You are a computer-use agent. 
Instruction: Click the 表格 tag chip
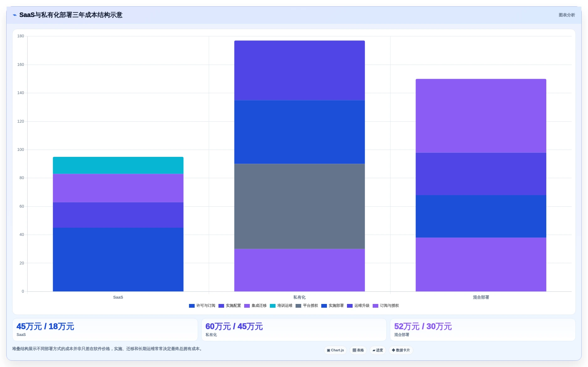pyautogui.click(x=358, y=350)
